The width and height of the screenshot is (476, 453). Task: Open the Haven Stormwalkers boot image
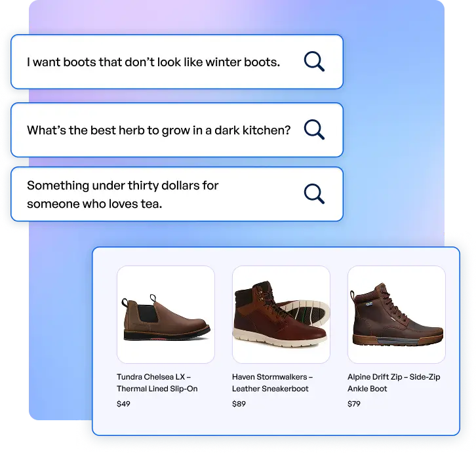(x=281, y=315)
